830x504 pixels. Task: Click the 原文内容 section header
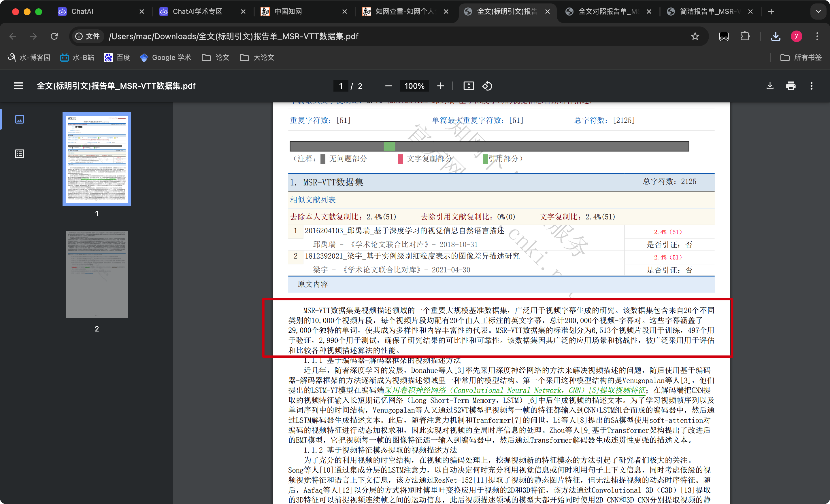pyautogui.click(x=312, y=284)
